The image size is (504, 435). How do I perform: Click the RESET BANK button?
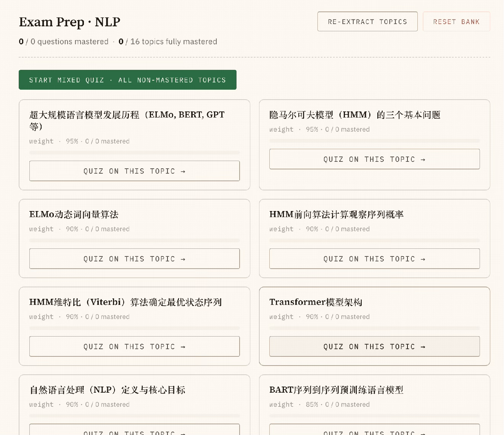[456, 21]
